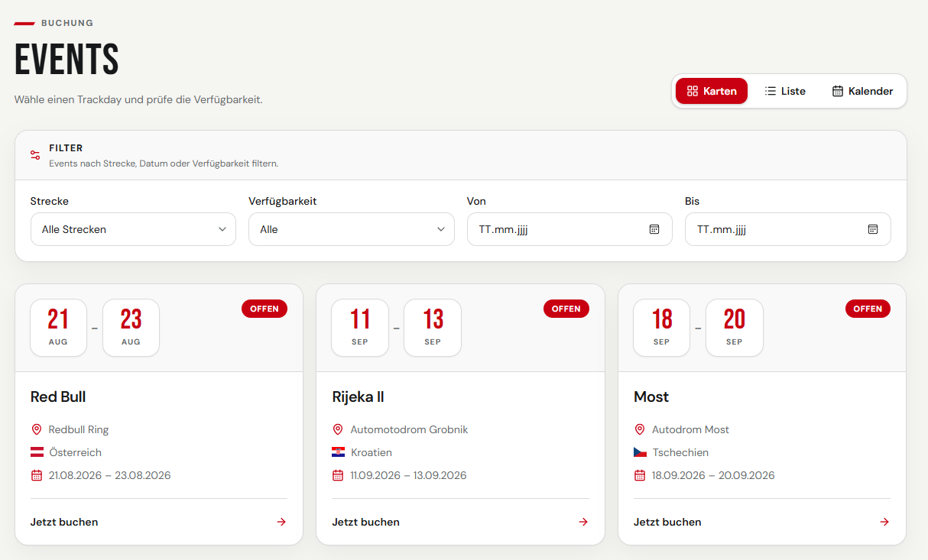Click the location pin beside Autodrom Most
This screenshot has width=928, height=560.
coord(640,429)
